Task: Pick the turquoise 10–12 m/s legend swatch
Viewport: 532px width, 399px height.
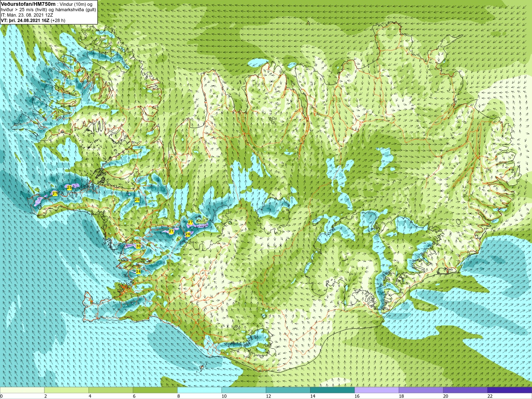Action: (x=244, y=390)
